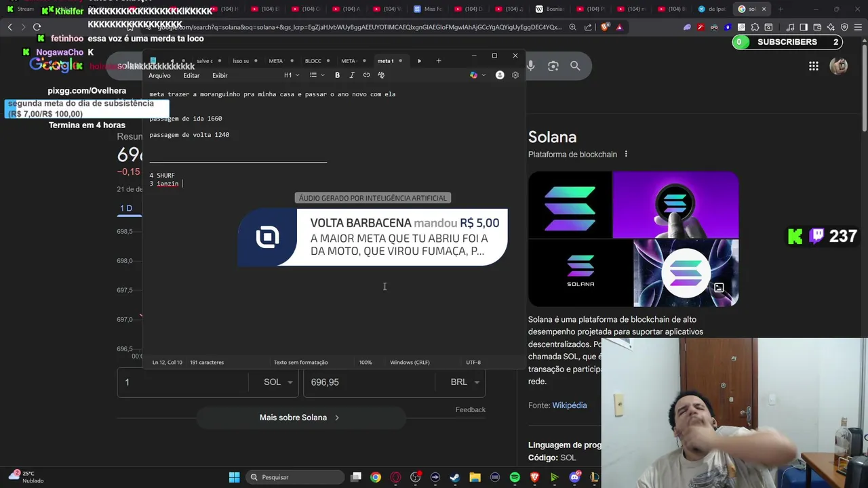Expand Copilot dropdown arrow
The height and width of the screenshot is (488, 868).
pyautogui.click(x=484, y=75)
